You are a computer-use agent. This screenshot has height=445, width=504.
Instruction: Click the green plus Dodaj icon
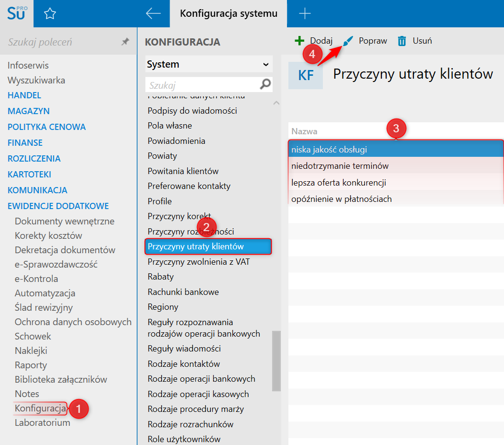[299, 41]
